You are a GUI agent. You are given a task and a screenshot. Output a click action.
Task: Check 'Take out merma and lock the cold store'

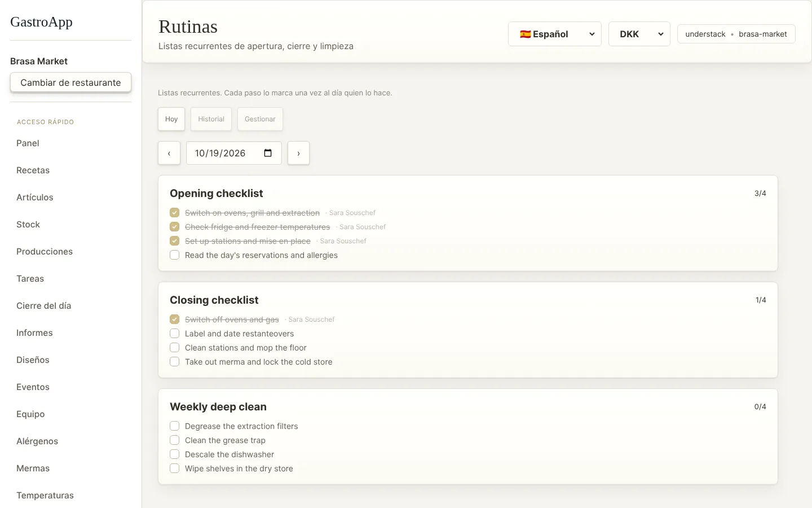pos(175,362)
